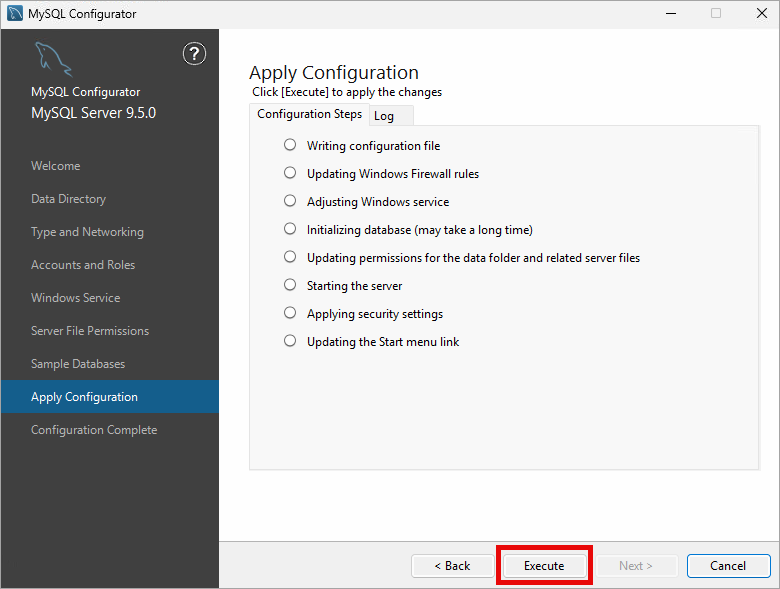Image resolution: width=780 pixels, height=589 pixels.
Task: Open the Configuration Steps tab
Action: point(309,114)
